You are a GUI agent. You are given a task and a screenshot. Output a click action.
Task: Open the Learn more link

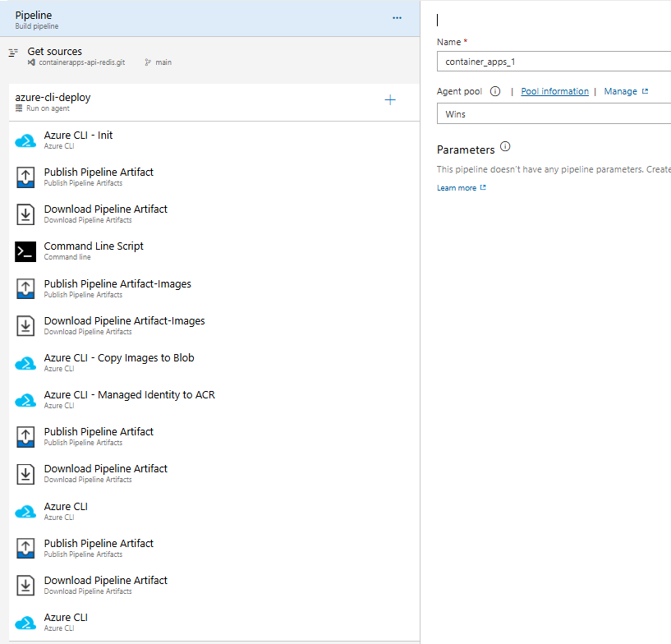click(456, 188)
